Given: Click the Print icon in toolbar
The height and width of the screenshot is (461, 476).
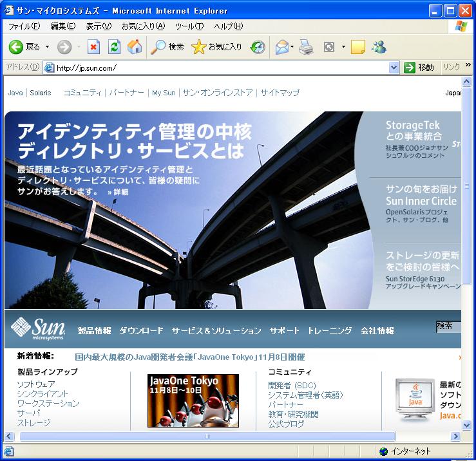Looking at the screenshot, I should (x=306, y=47).
